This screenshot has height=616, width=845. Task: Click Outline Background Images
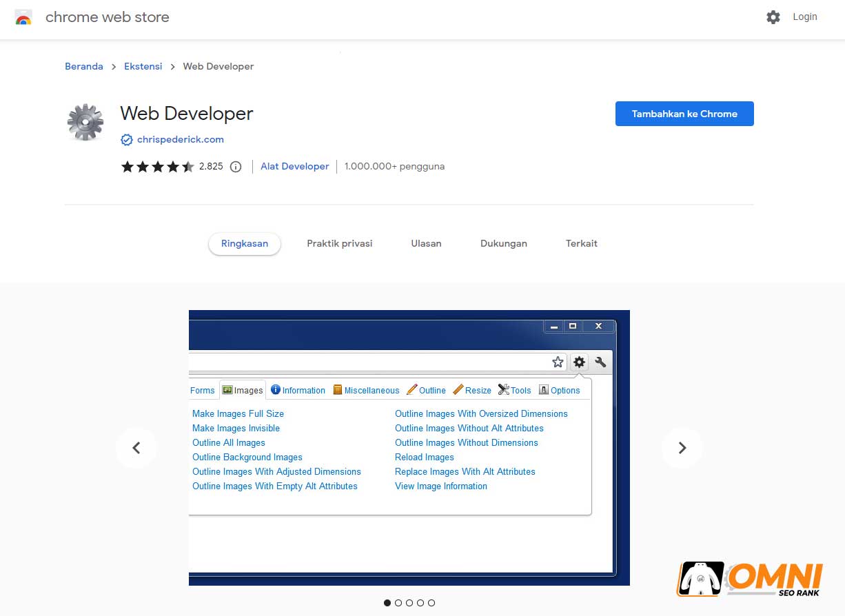pos(247,457)
